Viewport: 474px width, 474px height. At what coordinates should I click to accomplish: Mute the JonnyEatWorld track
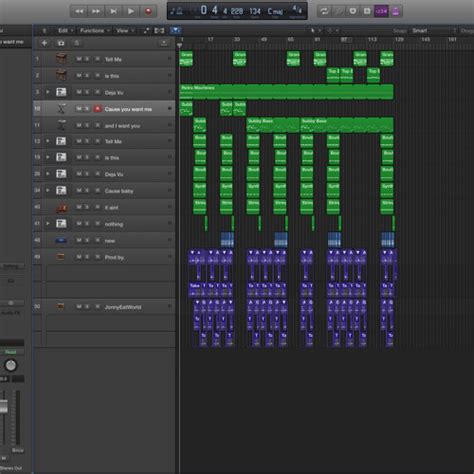(x=79, y=306)
